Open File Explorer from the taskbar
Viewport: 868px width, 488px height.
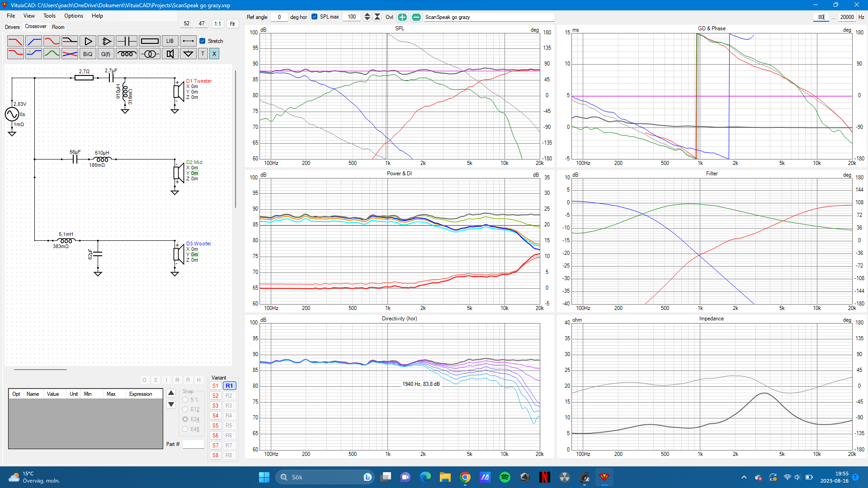tap(445, 477)
